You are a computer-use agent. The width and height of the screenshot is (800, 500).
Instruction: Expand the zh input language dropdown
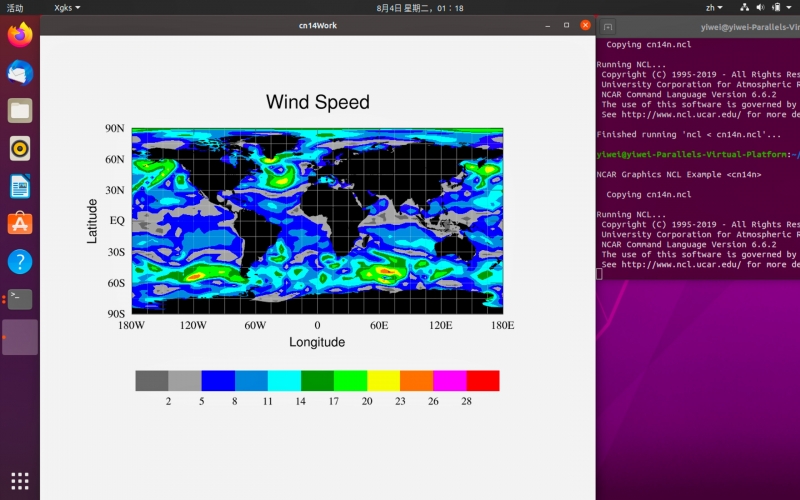coord(714,7)
